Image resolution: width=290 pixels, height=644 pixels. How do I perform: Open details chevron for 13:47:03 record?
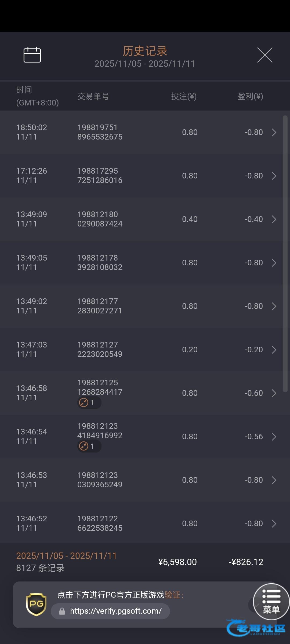pyautogui.click(x=274, y=350)
